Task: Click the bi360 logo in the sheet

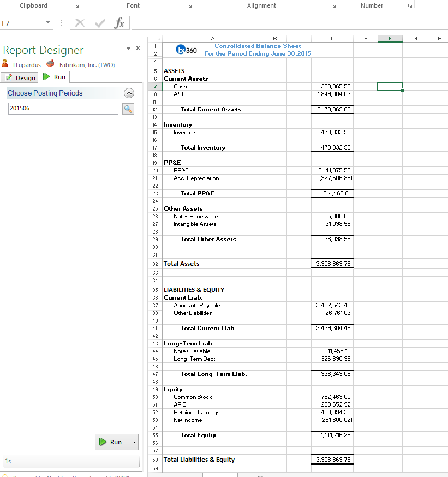Action: pos(186,50)
